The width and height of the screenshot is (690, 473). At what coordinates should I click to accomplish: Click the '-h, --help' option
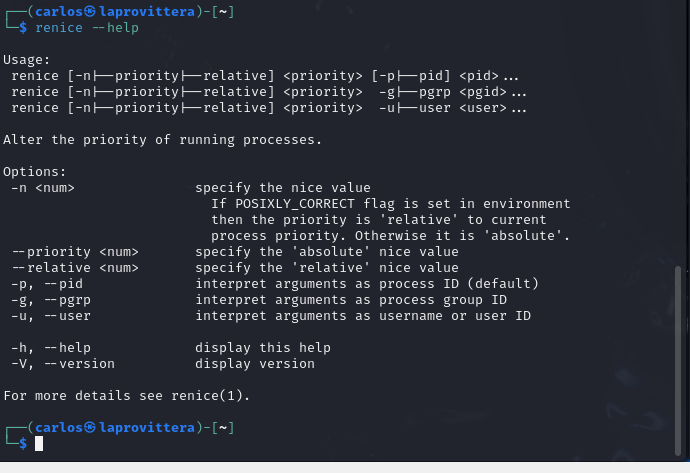pyautogui.click(x=51, y=348)
